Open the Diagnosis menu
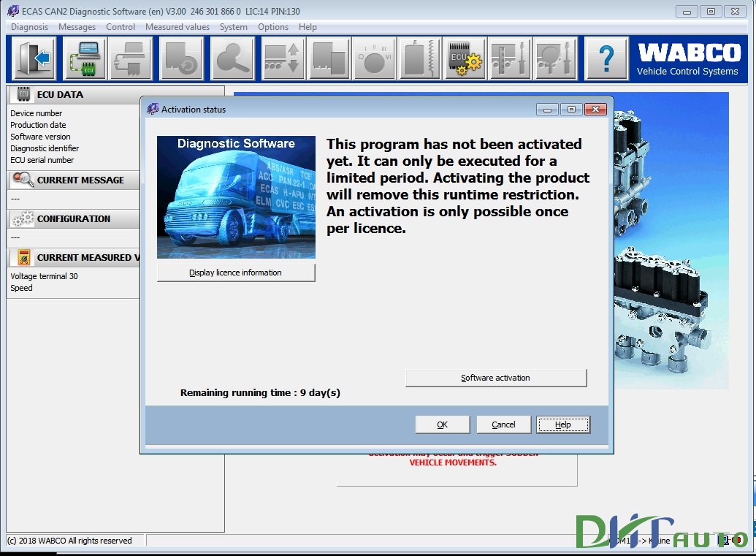 [x=28, y=27]
